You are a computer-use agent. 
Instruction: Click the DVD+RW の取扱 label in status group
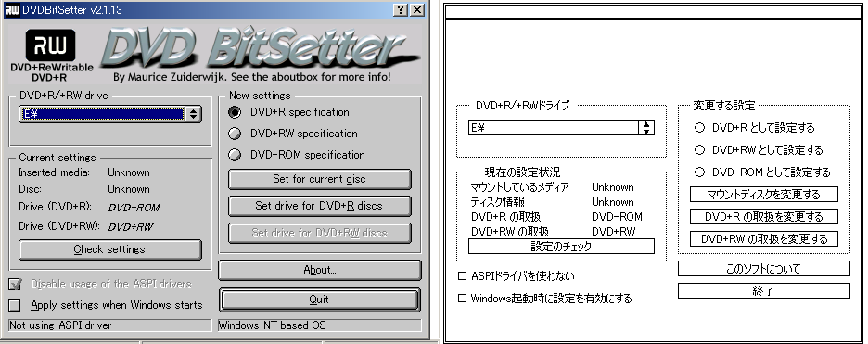(510, 232)
